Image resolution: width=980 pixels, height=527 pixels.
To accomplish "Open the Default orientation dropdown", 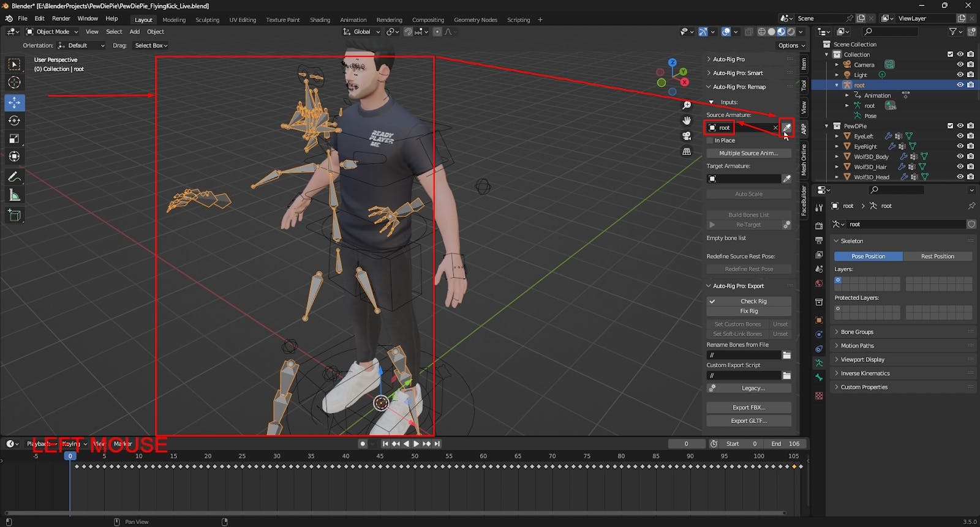I will coord(81,45).
